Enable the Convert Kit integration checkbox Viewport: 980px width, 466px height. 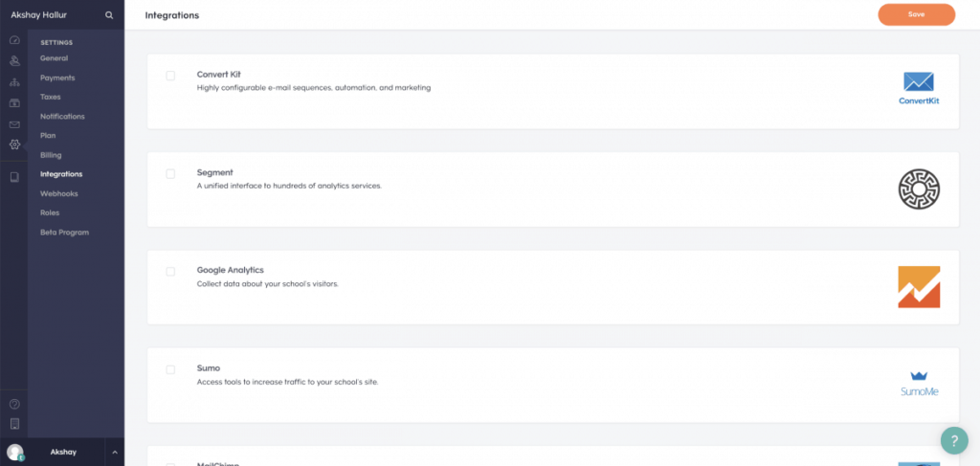coord(170,76)
